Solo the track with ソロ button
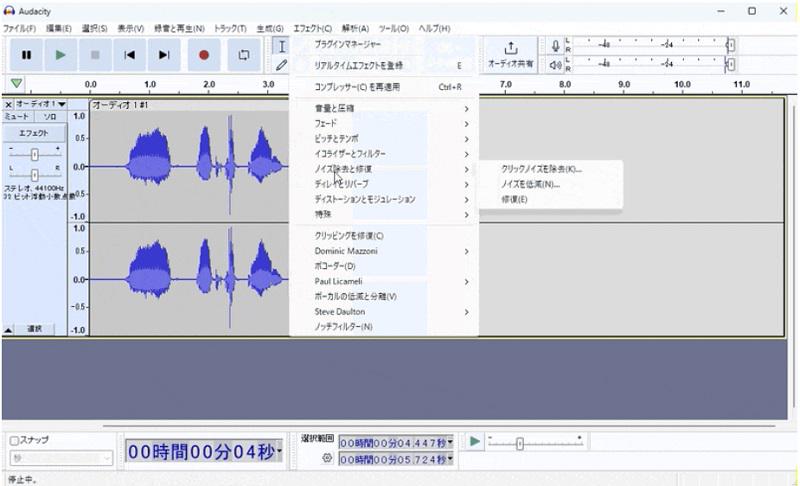 (x=49, y=117)
